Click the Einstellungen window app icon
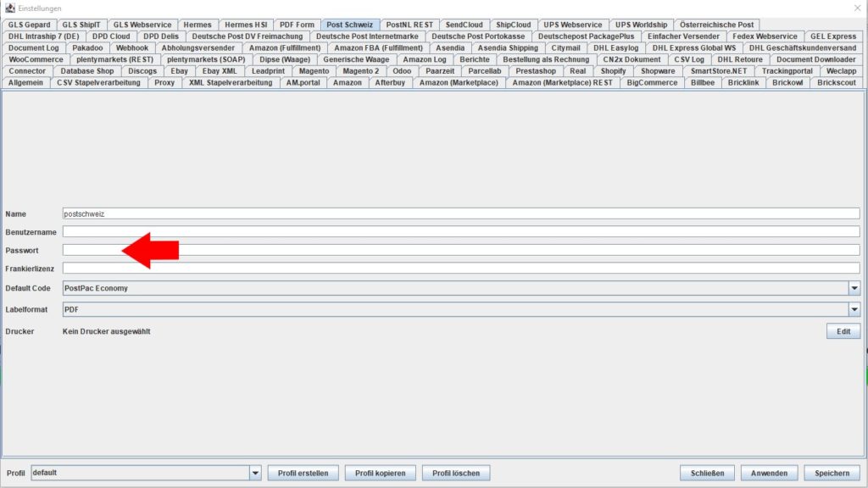This screenshot has height=488, width=868. pyautogui.click(x=10, y=8)
